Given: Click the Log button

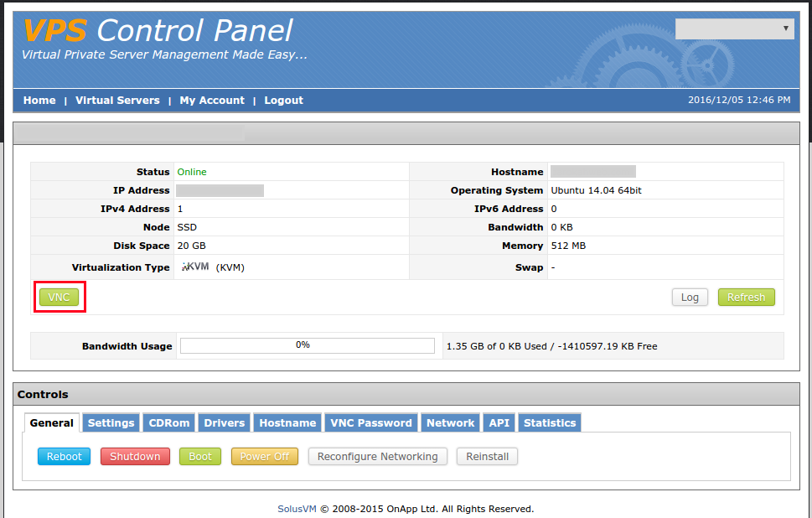Looking at the screenshot, I should tap(690, 297).
